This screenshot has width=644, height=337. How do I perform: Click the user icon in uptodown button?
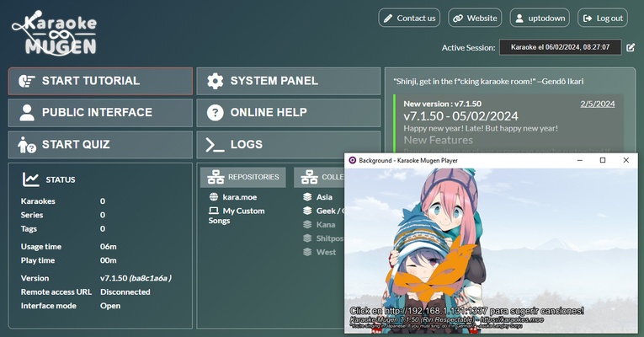point(519,19)
